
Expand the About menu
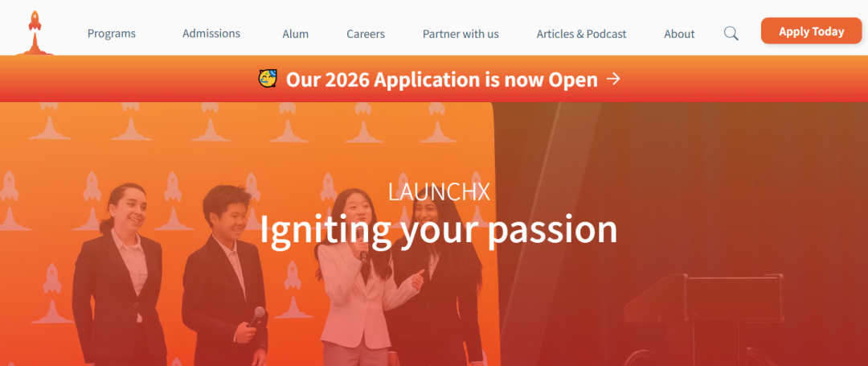coord(679,34)
